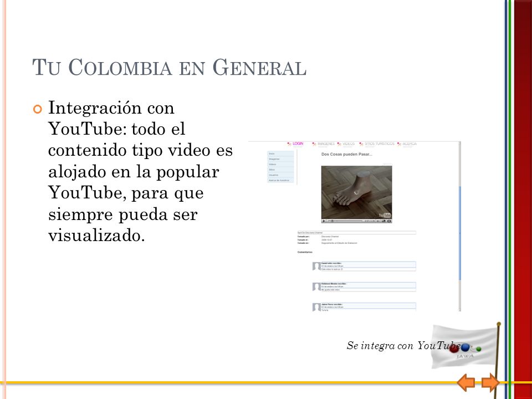Click third commenter's avatar

pos(316,307)
